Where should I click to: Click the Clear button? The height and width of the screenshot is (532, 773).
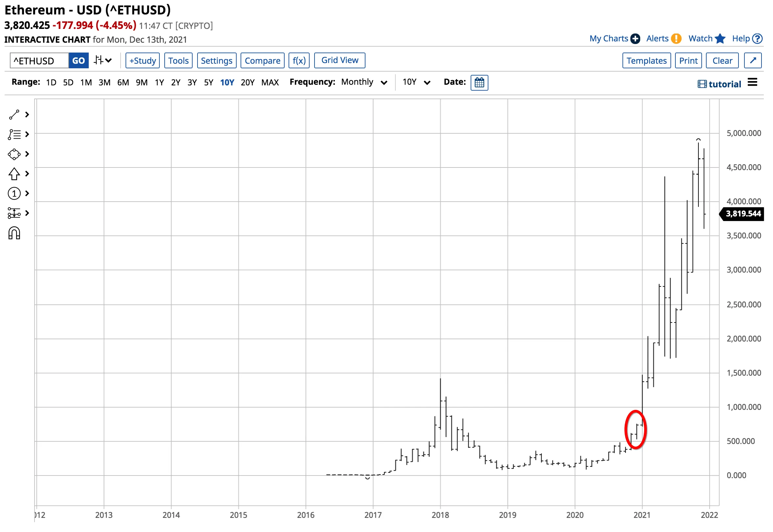click(x=723, y=61)
